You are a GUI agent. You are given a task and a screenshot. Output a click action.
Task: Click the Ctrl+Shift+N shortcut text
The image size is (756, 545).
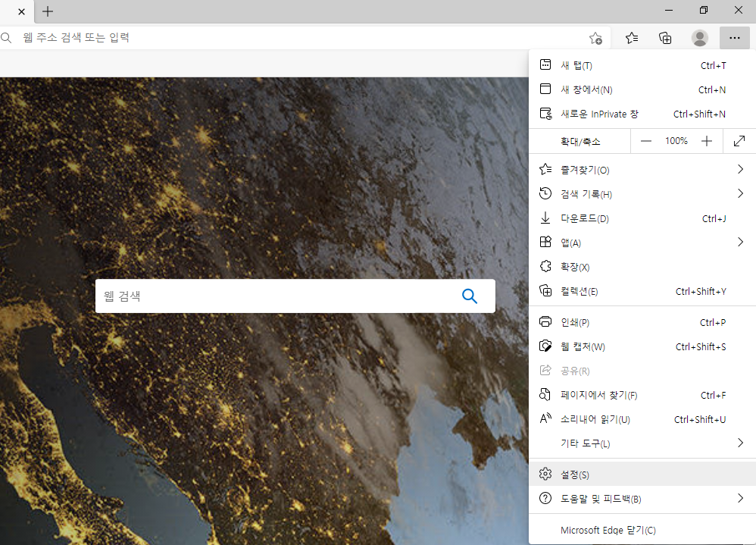pyautogui.click(x=699, y=114)
